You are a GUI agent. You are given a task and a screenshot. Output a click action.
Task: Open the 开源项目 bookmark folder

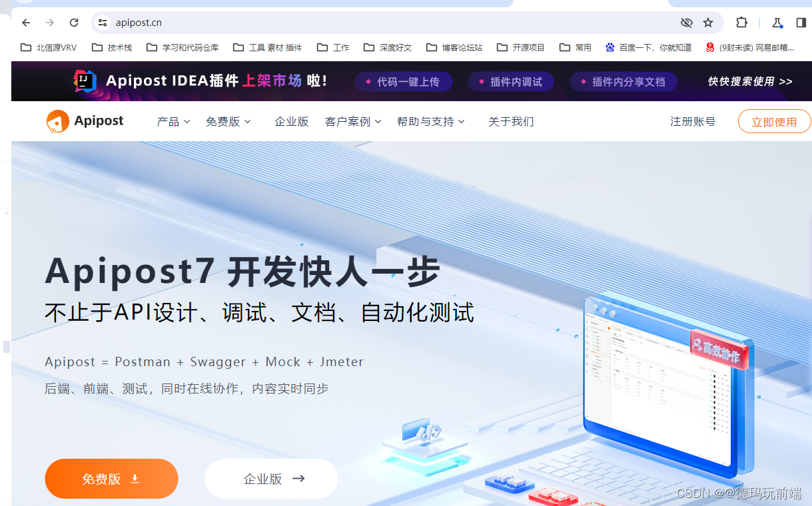(x=520, y=47)
